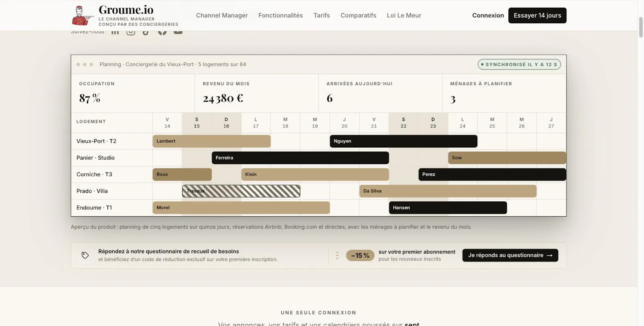This screenshot has width=644, height=326.
Task: Click Je réponds au questionnaire button
Action: [510, 255]
